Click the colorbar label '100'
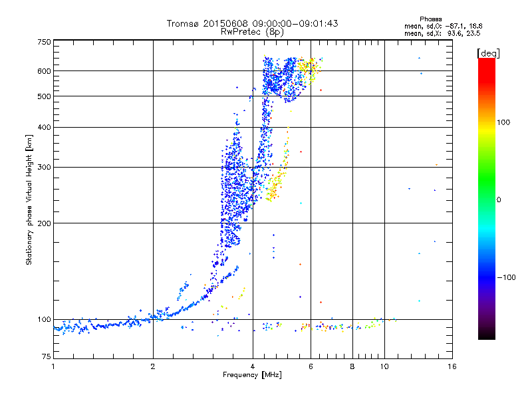This screenshot has height=399, width=532. tap(503, 122)
